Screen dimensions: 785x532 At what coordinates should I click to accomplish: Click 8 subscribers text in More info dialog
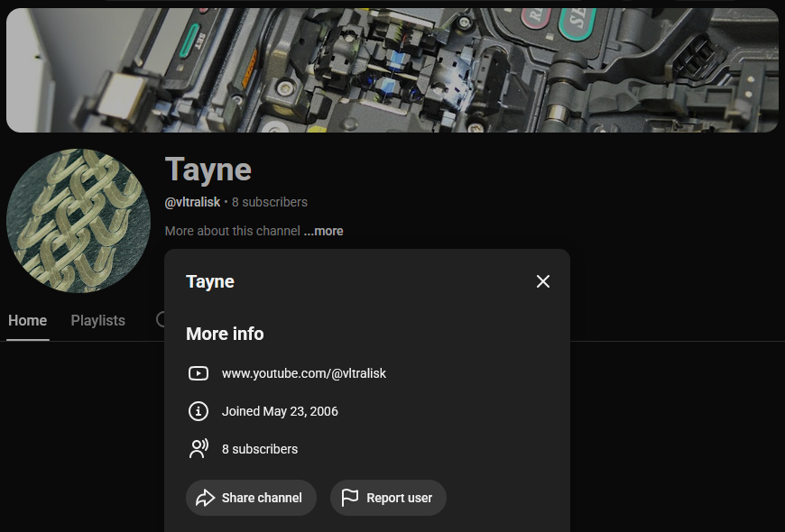point(260,449)
